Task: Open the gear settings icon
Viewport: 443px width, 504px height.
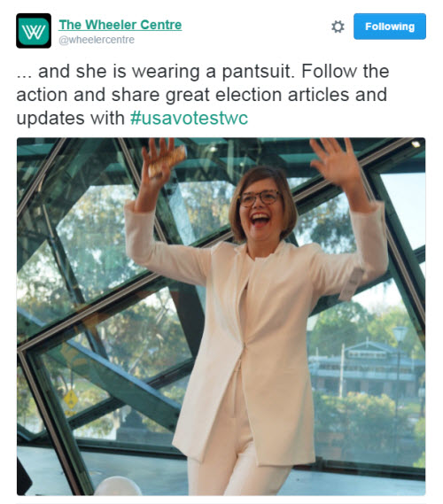Action: (x=338, y=27)
